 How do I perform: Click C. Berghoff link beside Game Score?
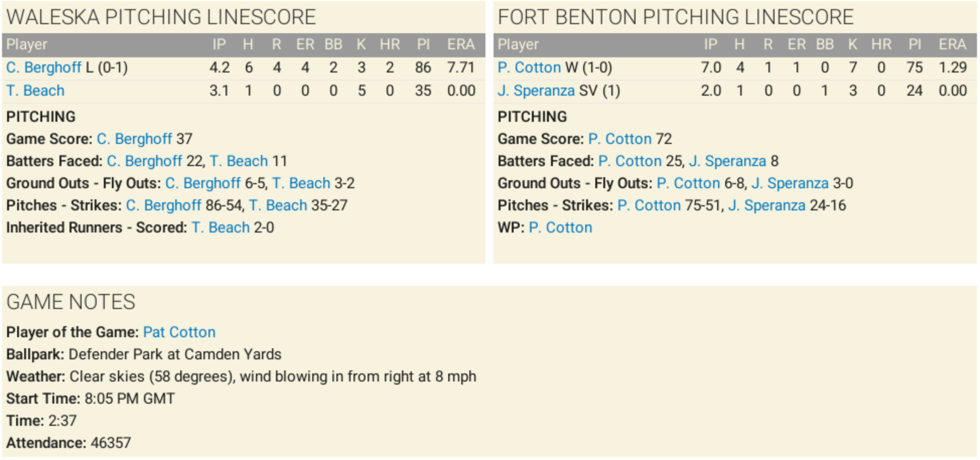point(134,139)
